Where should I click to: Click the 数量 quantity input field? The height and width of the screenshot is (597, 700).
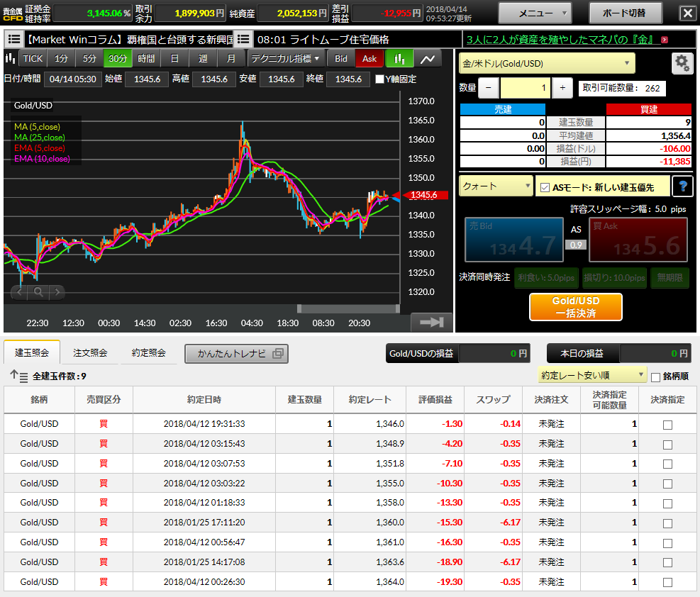526,88
